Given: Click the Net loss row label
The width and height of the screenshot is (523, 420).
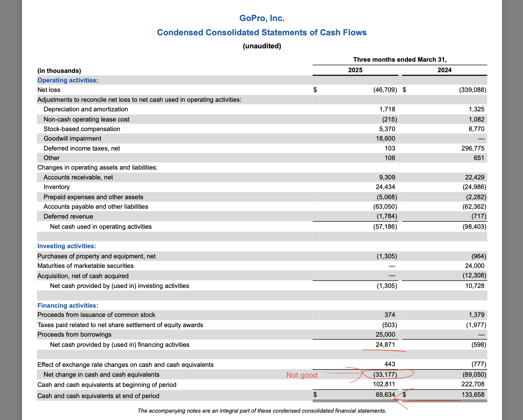Looking at the screenshot, I should coord(49,90).
